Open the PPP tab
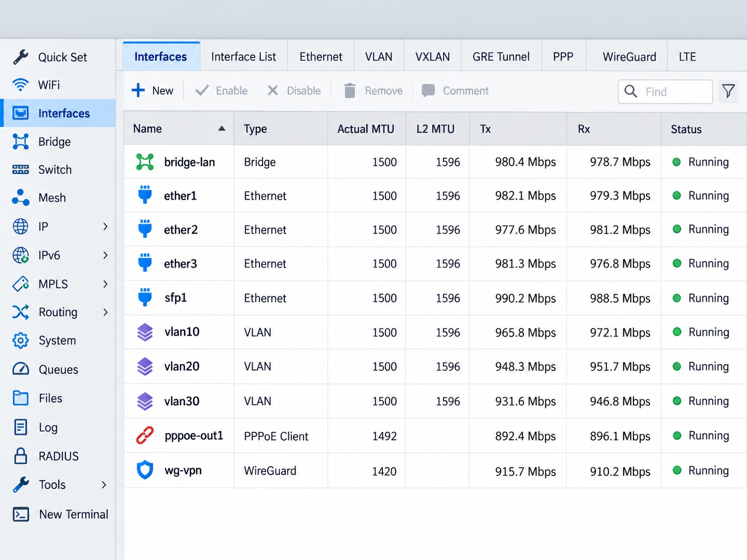Screen dimensions: 747x560 563,57
